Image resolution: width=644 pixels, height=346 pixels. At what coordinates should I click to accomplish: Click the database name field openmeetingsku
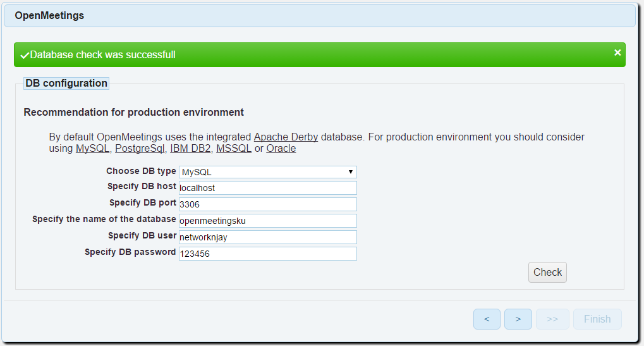click(268, 221)
